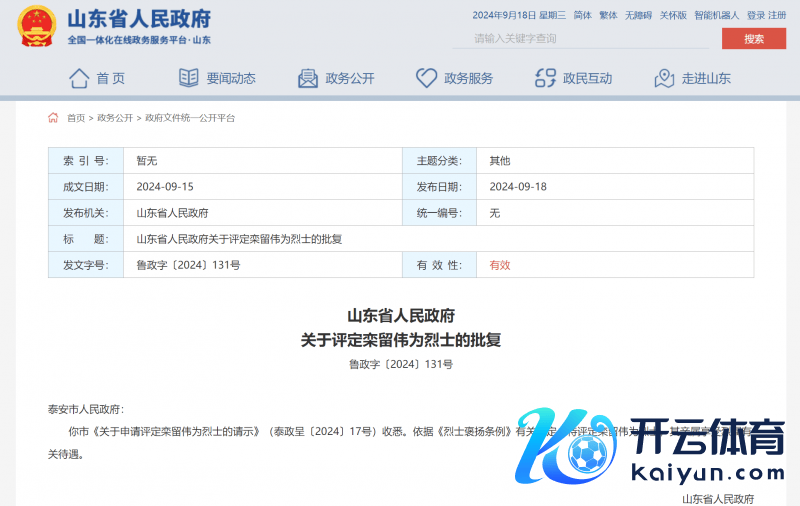Open the 要闻动态 navigation menu item

point(231,78)
